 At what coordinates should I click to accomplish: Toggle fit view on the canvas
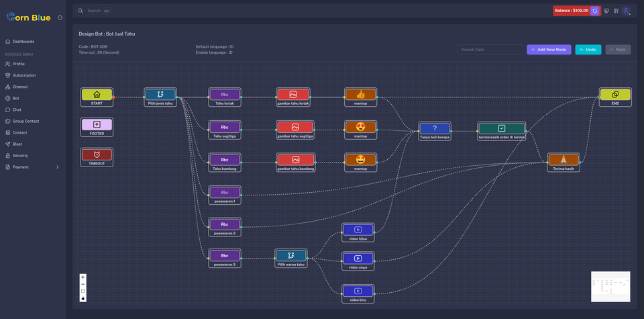click(x=83, y=291)
